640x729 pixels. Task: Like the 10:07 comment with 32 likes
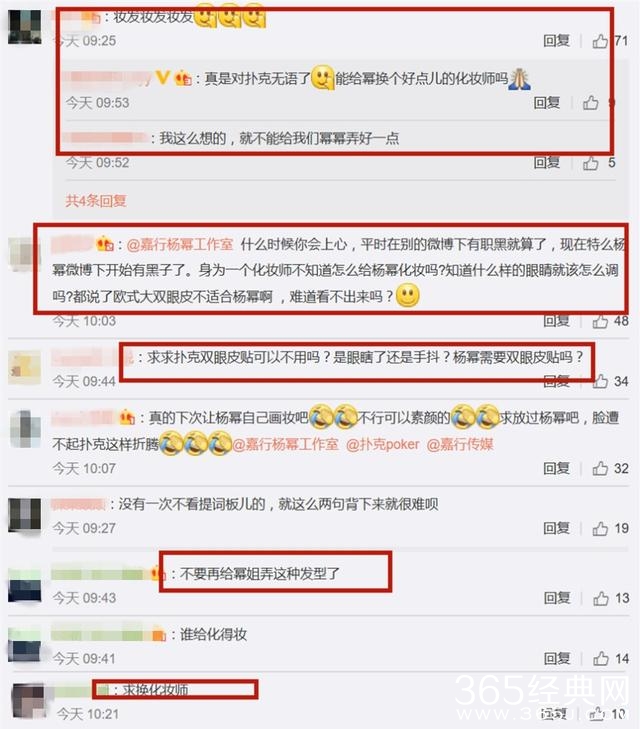click(600, 468)
